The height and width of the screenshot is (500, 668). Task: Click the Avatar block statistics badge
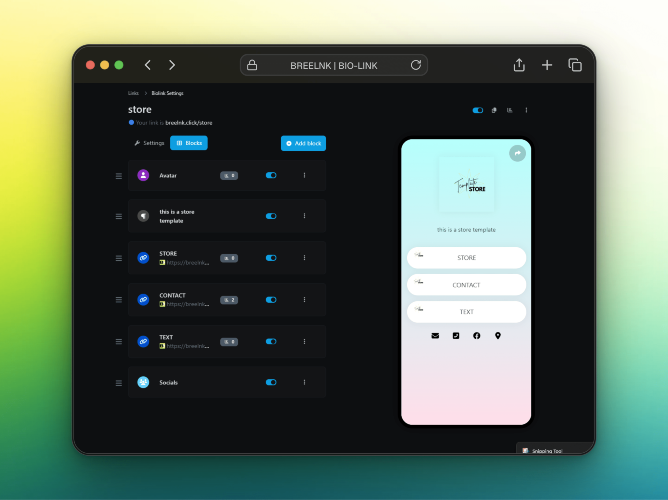229,175
